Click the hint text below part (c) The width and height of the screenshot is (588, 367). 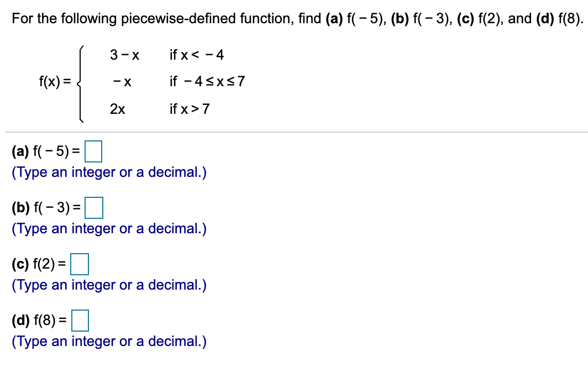coord(108,285)
